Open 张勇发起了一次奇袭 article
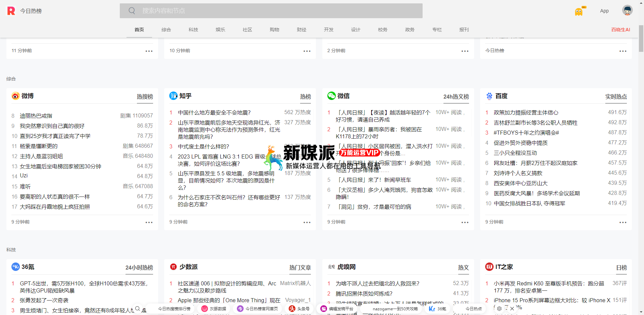Viewport: 644px width, 315px height. point(44,300)
